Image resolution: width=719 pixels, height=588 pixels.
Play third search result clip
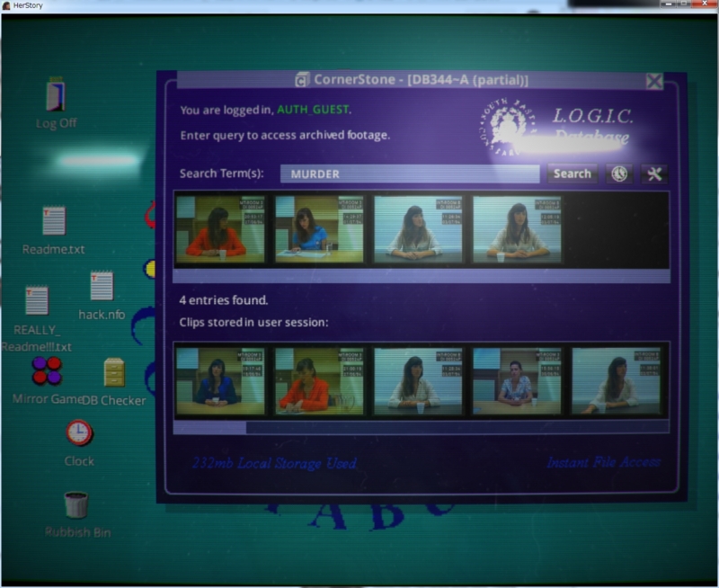(418, 229)
